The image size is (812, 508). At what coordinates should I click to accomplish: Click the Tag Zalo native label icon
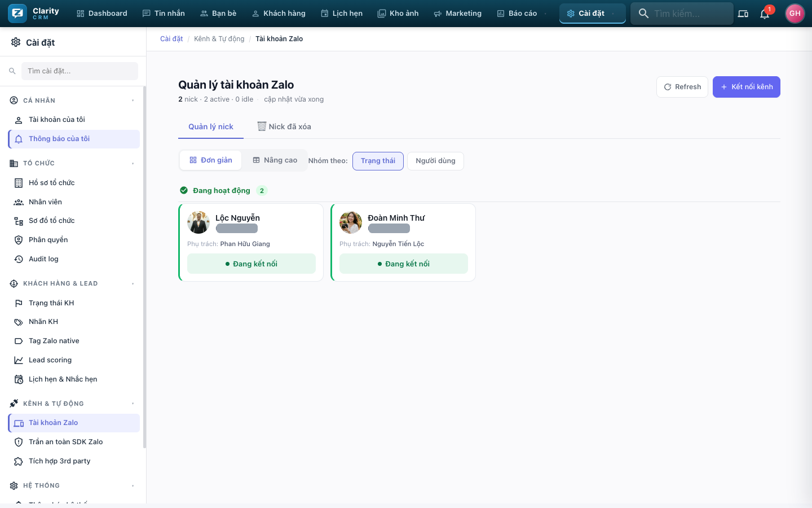click(19, 341)
